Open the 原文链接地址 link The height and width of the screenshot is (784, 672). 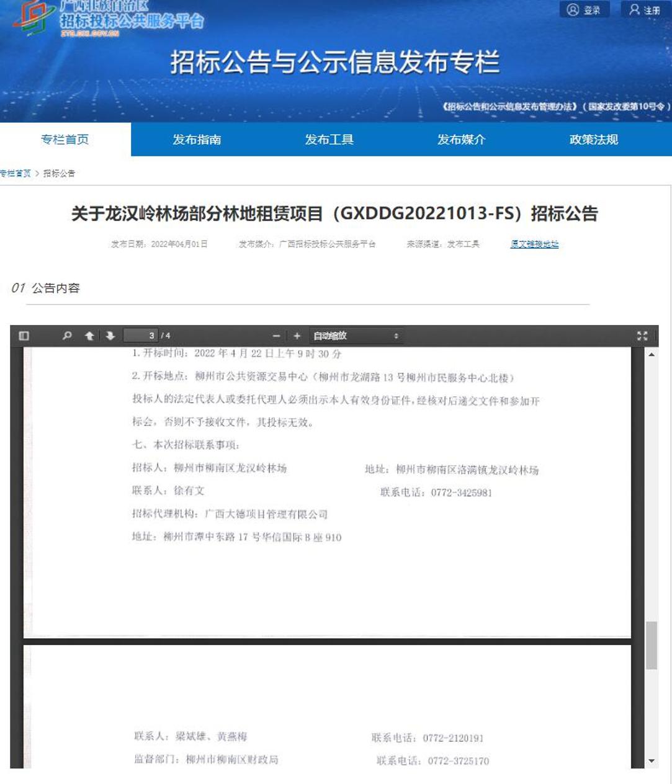click(534, 244)
